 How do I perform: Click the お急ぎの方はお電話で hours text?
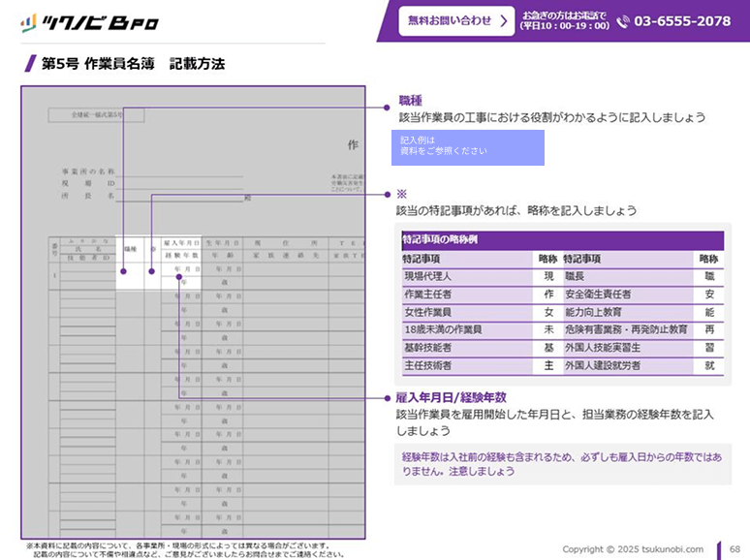[565, 20]
